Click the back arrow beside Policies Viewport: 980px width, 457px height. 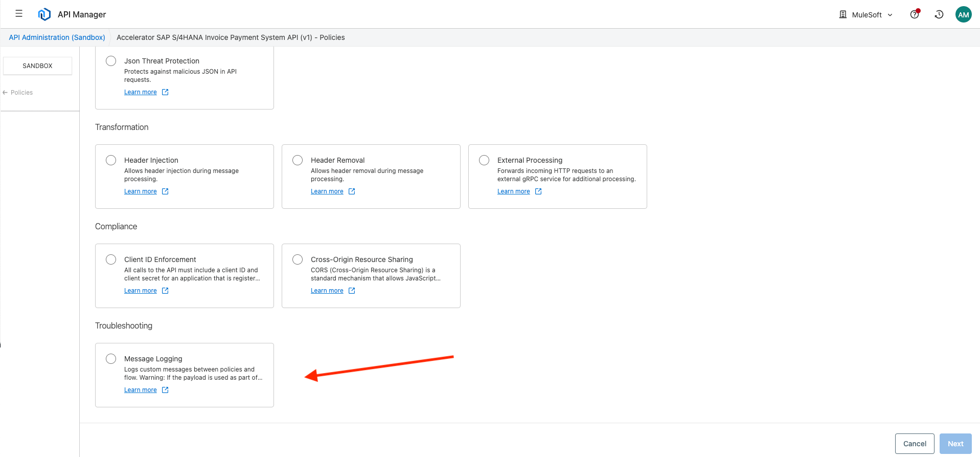point(5,93)
